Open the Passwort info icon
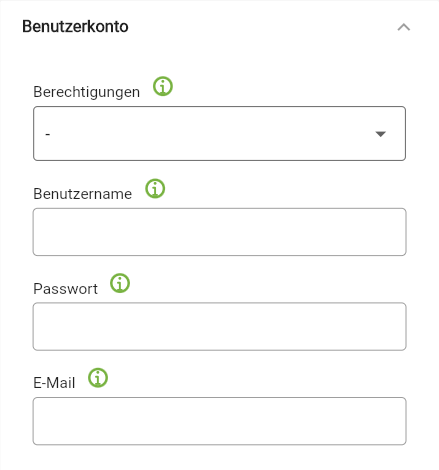 click(x=120, y=283)
